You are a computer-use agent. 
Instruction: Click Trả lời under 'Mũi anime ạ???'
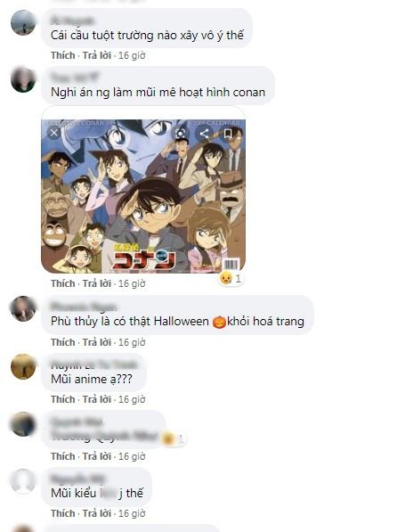(x=97, y=399)
